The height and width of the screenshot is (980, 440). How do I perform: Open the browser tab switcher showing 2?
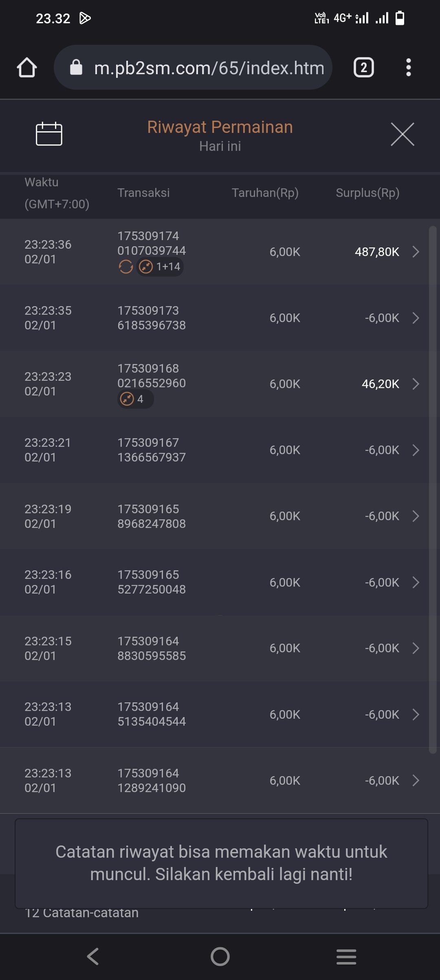[x=363, y=68]
